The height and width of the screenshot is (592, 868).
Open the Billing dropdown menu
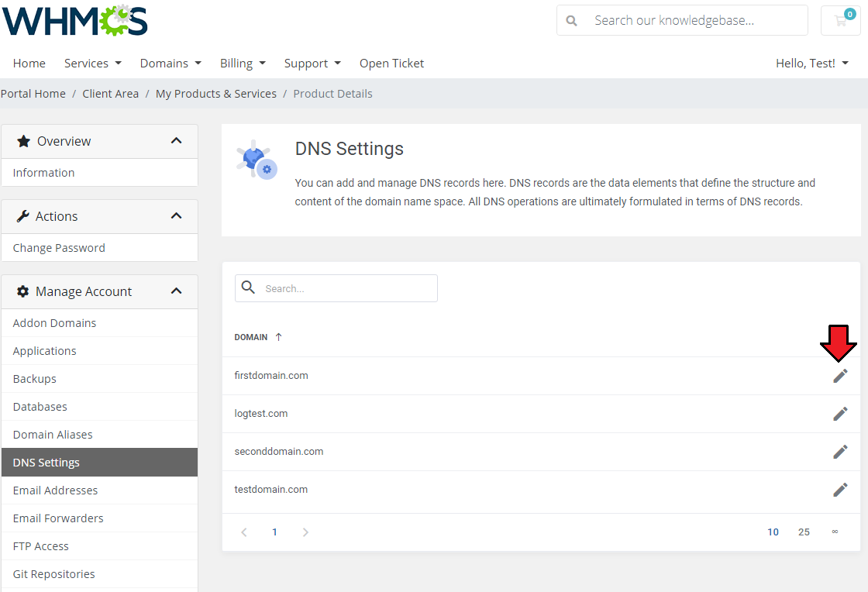click(x=243, y=64)
